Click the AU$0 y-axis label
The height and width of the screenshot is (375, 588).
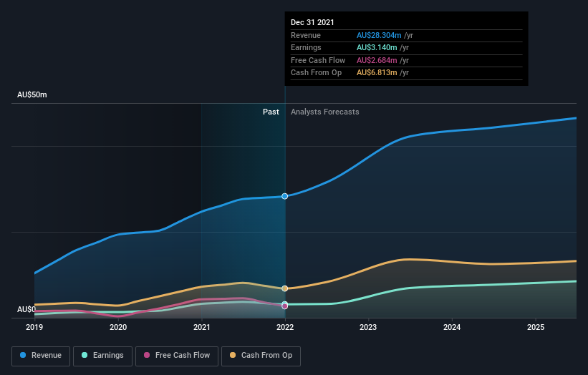coord(26,309)
